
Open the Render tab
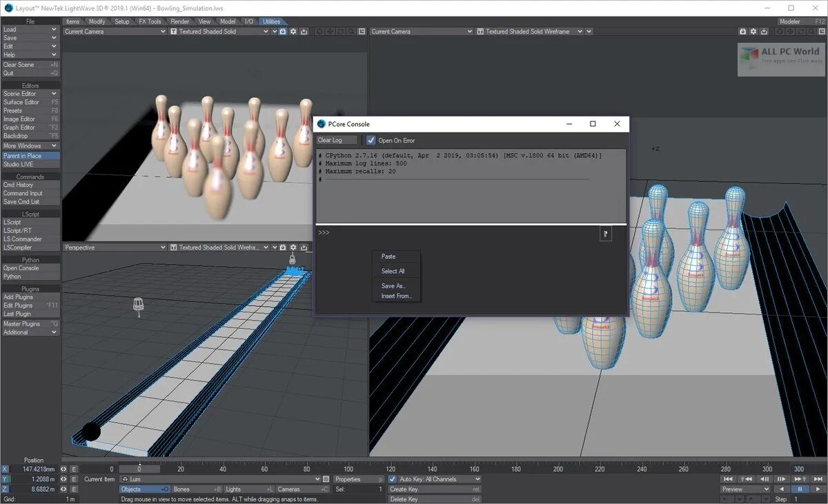tap(180, 21)
